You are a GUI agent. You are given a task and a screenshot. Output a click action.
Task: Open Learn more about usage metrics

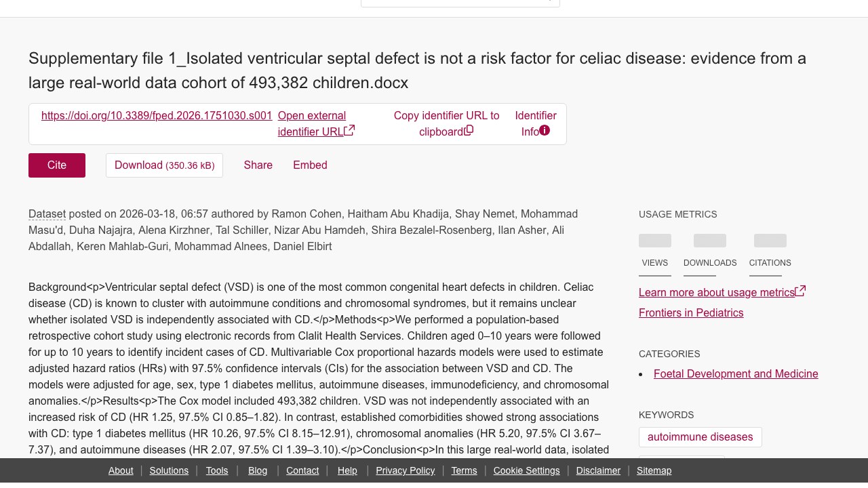(x=717, y=293)
